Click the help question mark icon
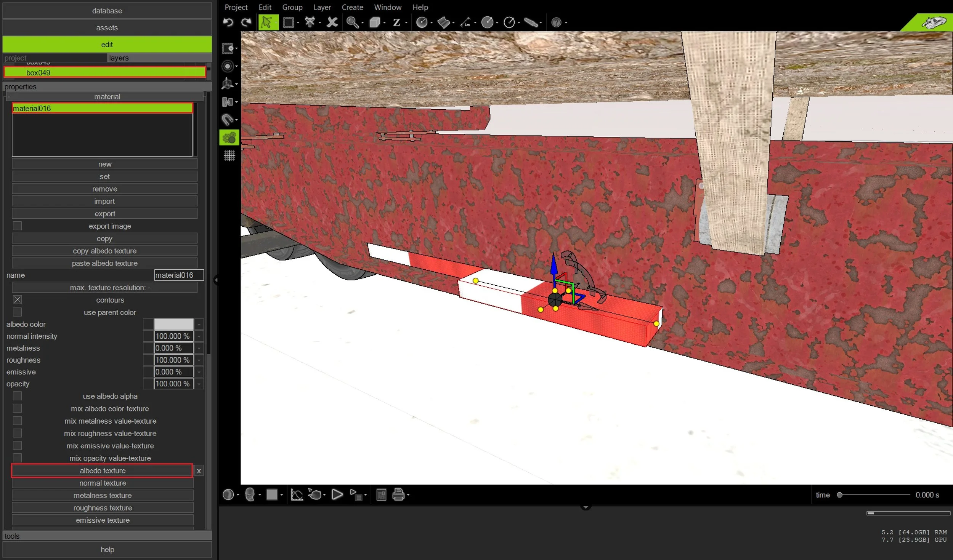The width and height of the screenshot is (953, 560). (x=556, y=22)
